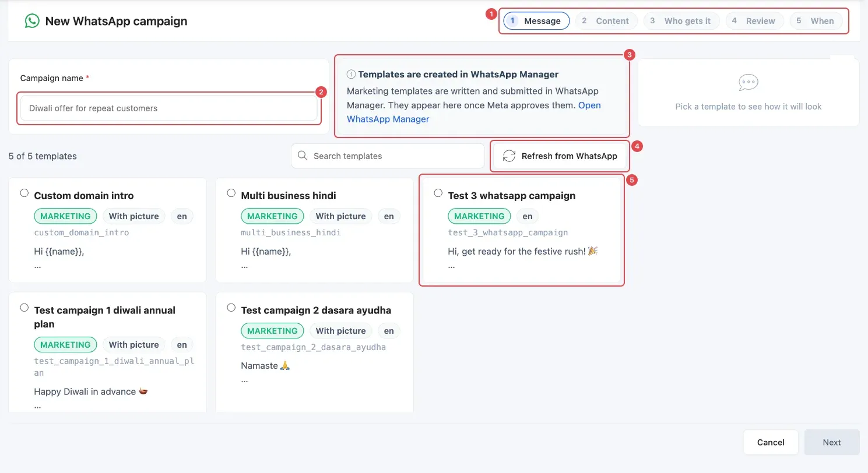Click the test_3_whatsapp_campaign ID text

click(x=508, y=232)
